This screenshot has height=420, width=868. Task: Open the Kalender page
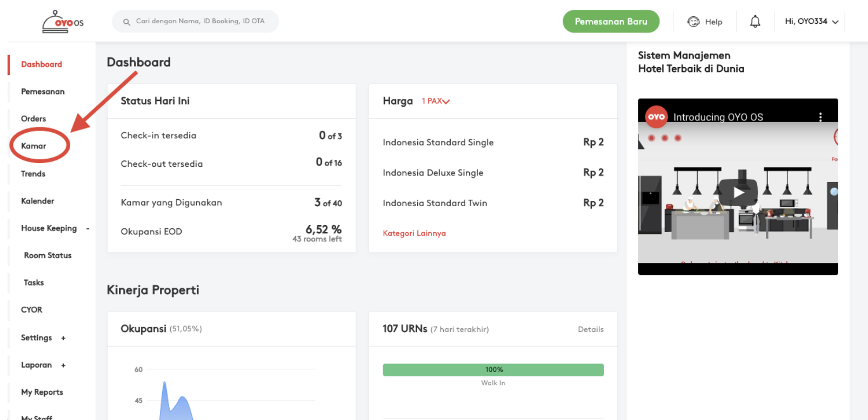(37, 201)
